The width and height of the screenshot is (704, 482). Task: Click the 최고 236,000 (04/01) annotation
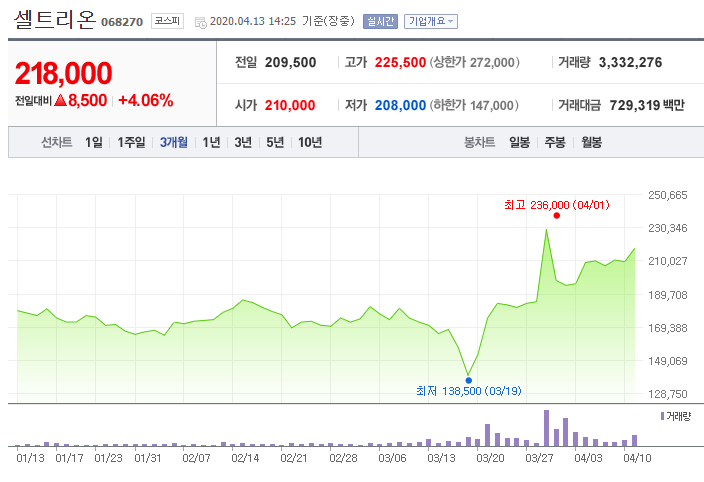pos(557,205)
